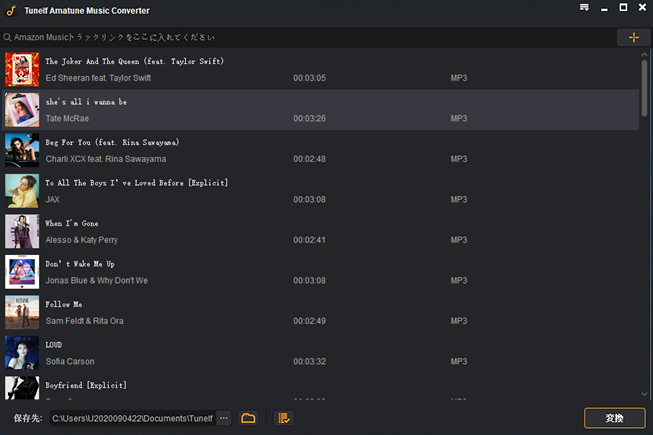Open the menu icon in the title bar

(584, 7)
